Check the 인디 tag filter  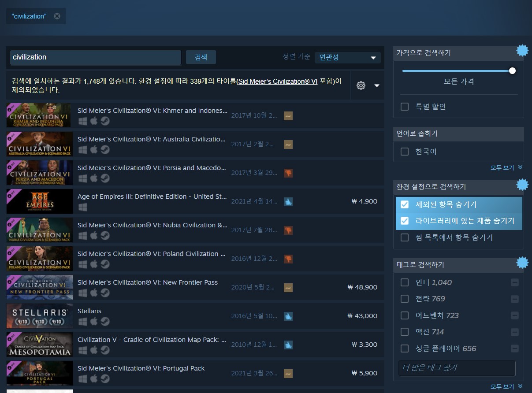[404, 282]
